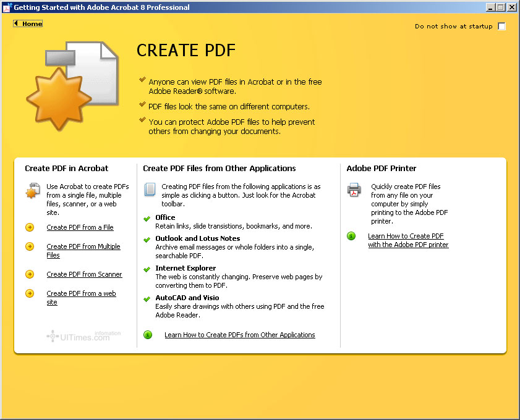Image resolution: width=520 pixels, height=420 pixels.
Task: Click the green checkmark next to Outlook and Lotus Notes
Action: tap(147, 240)
